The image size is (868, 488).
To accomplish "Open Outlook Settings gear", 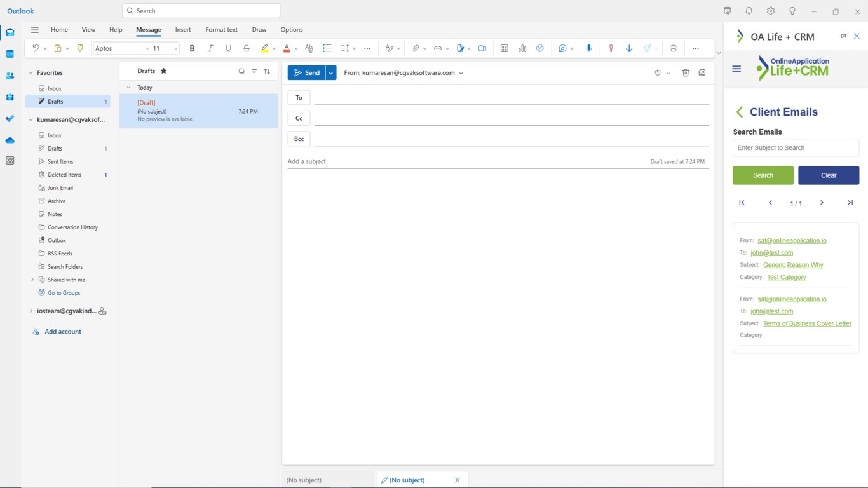I will [x=771, y=11].
